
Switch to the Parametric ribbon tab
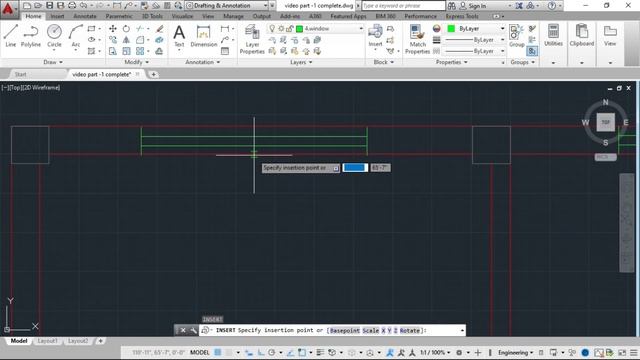pyautogui.click(x=119, y=16)
